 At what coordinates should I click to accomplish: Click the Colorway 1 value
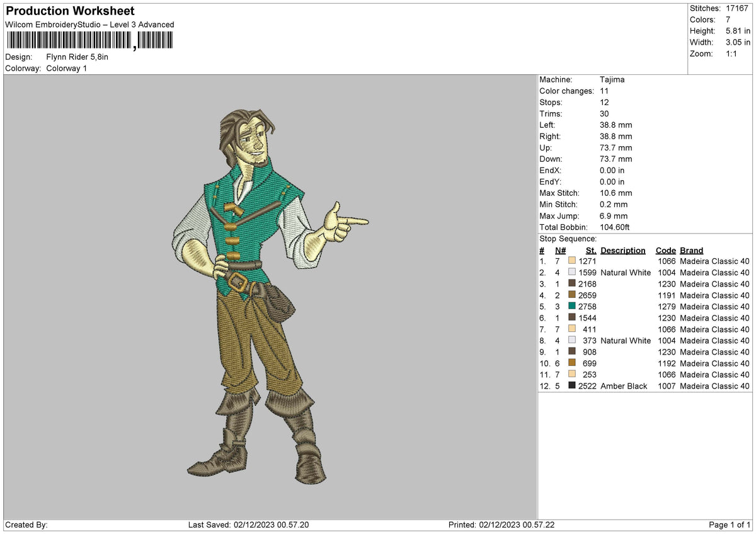coord(67,68)
